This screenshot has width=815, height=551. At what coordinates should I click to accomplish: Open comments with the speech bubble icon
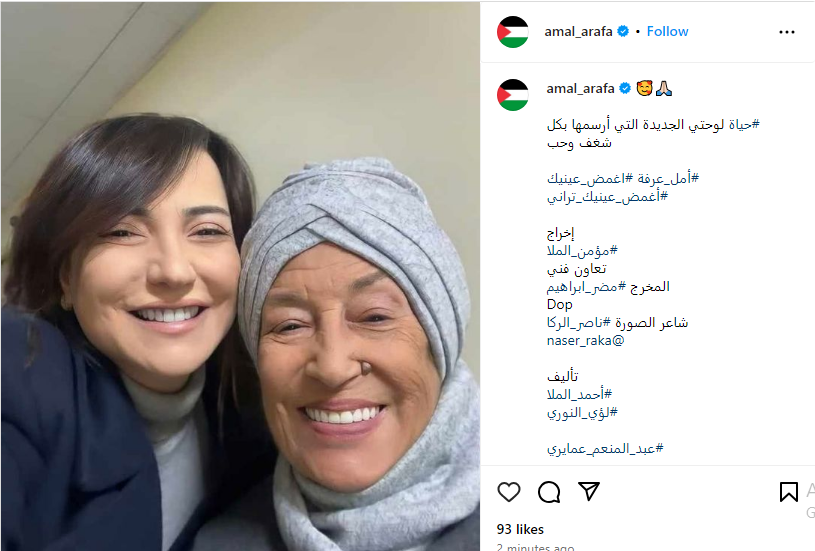[x=549, y=492]
